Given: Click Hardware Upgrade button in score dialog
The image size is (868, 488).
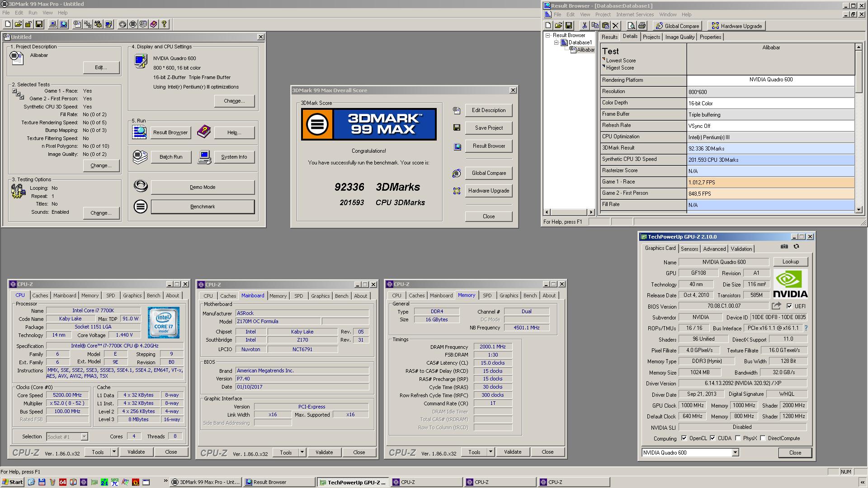Looking at the screenshot, I should pyautogui.click(x=489, y=191).
